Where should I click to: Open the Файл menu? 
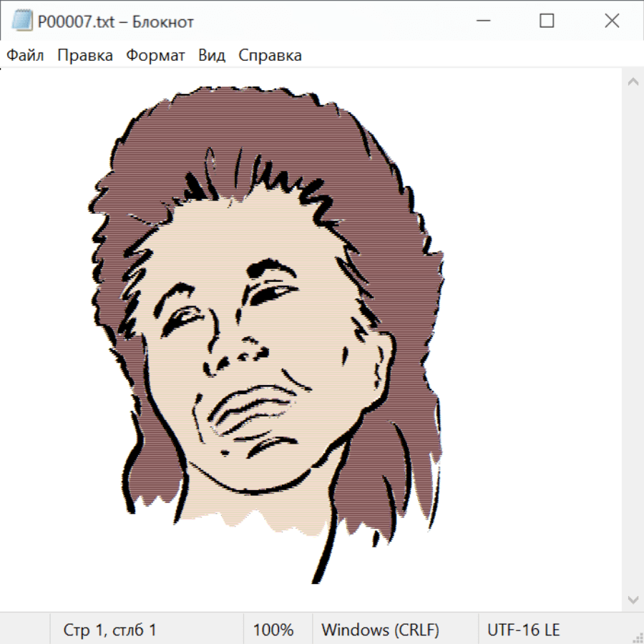pos(25,56)
